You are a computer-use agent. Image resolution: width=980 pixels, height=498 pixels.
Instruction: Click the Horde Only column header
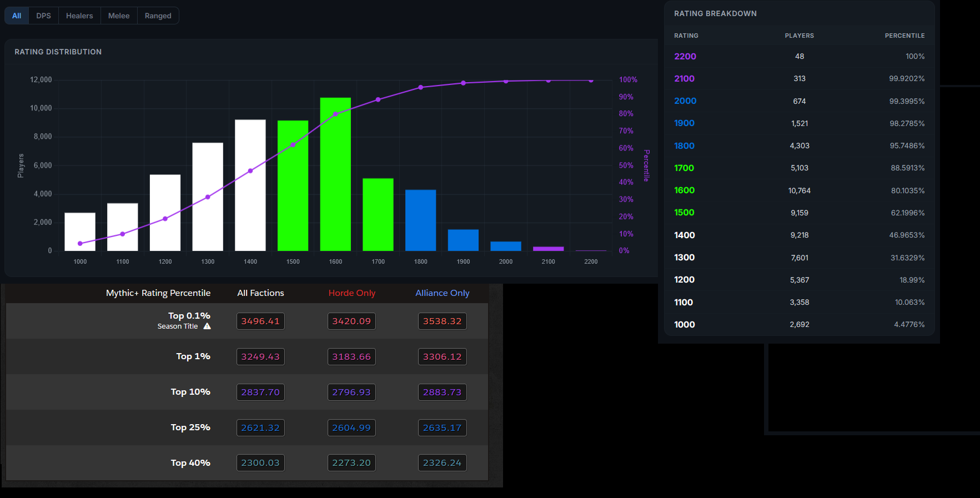[x=352, y=293]
